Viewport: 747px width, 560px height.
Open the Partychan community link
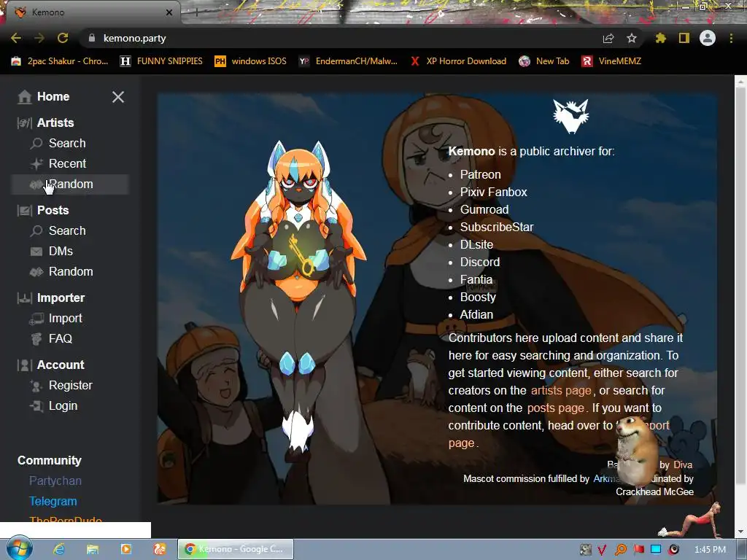point(55,481)
